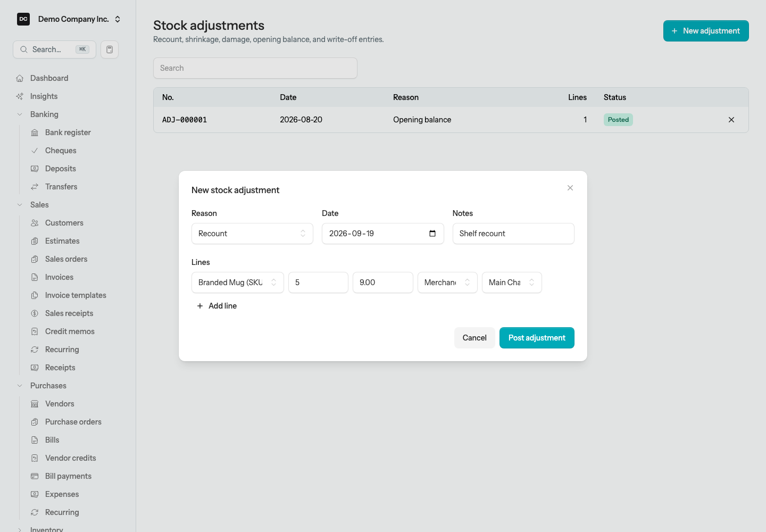Click the calculator icon beside the sidebar search

(x=110, y=49)
